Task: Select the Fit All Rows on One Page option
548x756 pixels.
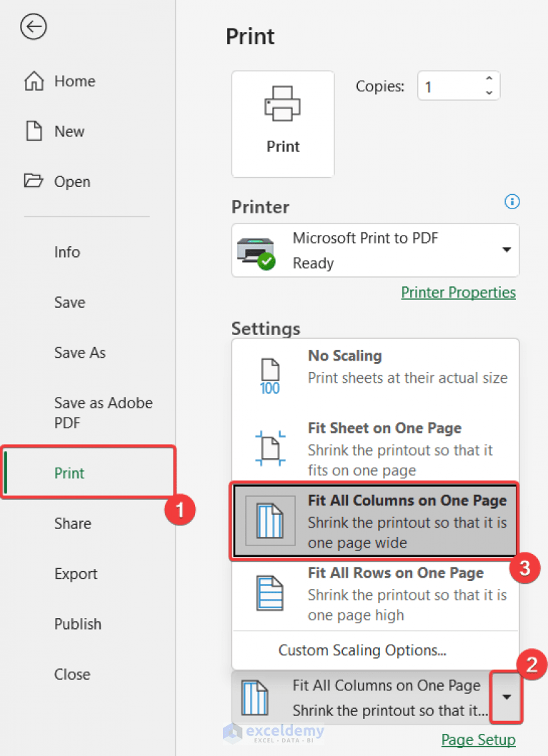Action: pos(375,593)
